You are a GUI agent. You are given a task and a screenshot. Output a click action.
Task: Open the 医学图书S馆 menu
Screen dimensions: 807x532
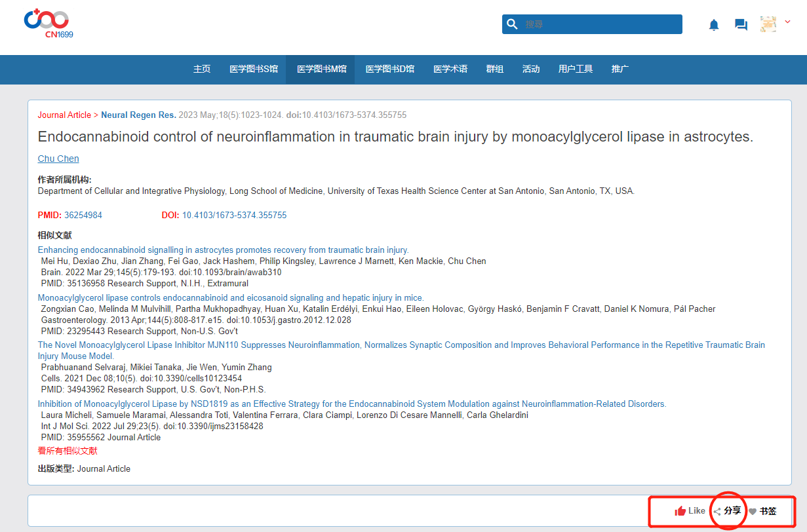pos(254,69)
